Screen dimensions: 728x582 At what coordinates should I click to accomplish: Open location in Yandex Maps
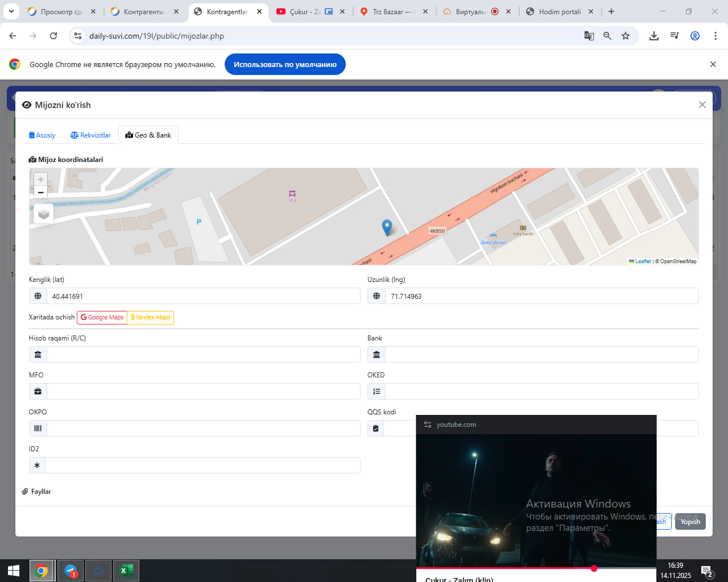151,318
